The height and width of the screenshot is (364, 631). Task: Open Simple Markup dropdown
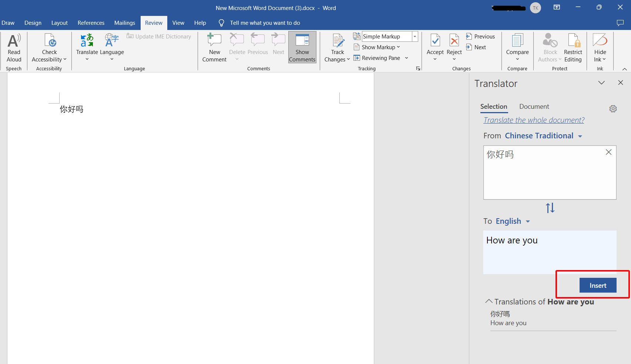pos(415,36)
